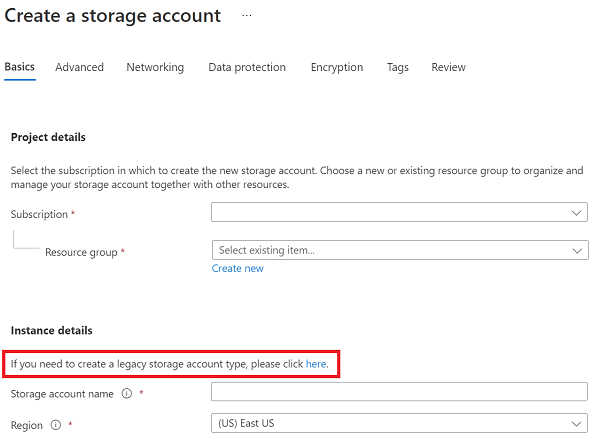Switch to the Tags tab
This screenshot has height=441, width=598.
click(x=398, y=67)
